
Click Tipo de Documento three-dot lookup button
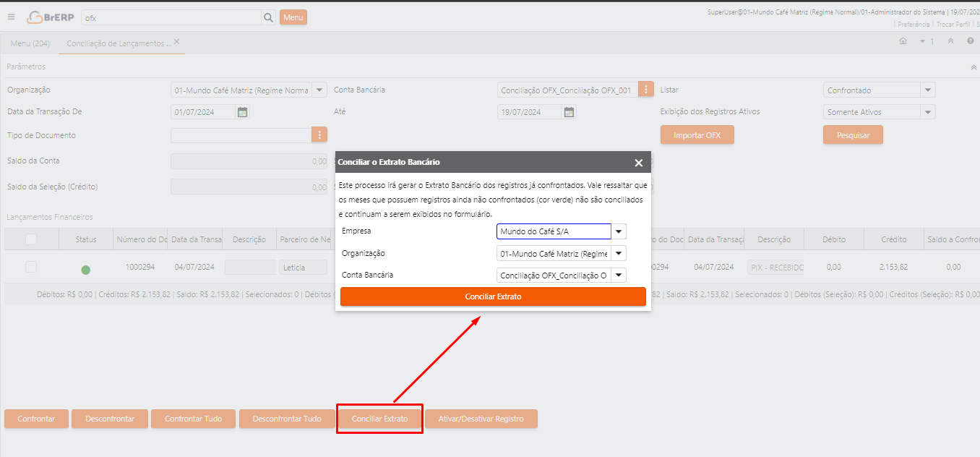point(319,135)
